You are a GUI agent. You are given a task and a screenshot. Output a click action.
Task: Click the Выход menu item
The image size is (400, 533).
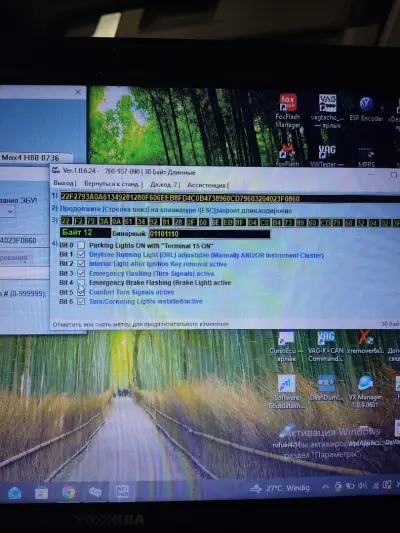(x=63, y=183)
